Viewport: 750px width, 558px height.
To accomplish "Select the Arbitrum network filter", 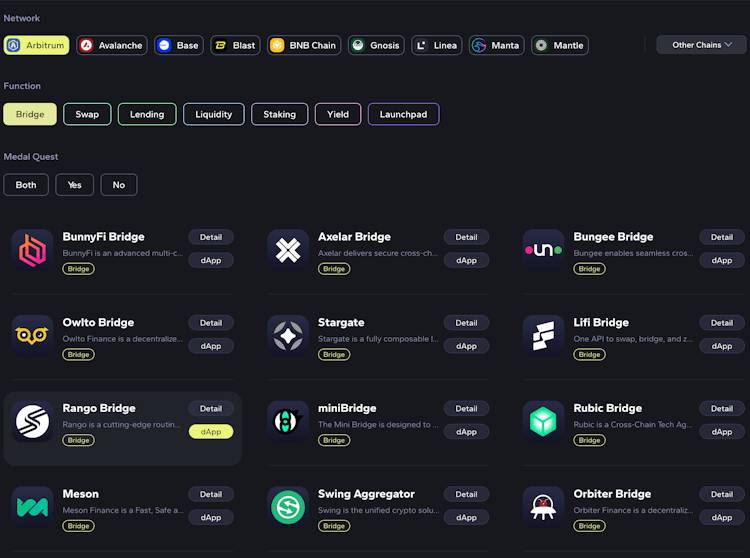I will pyautogui.click(x=36, y=45).
